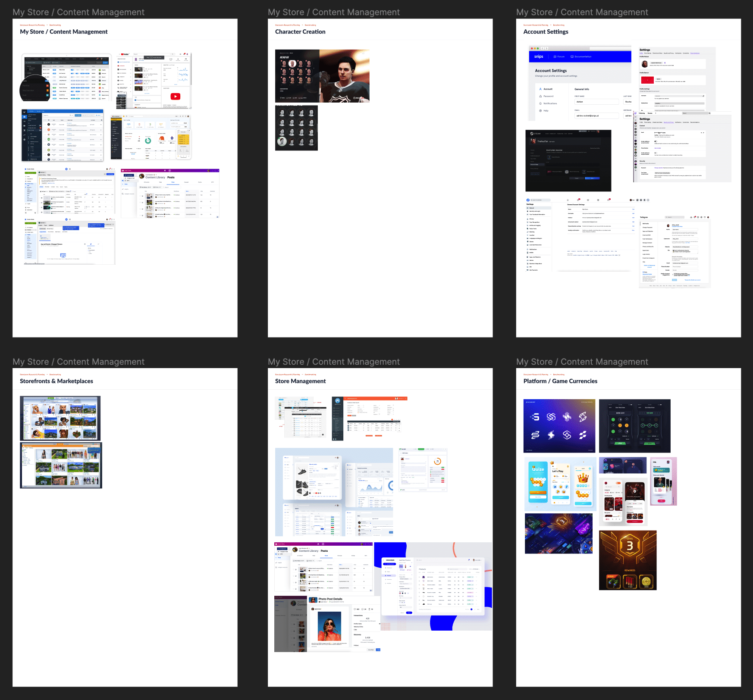753x700 pixels.
Task: Click the heart icon on Photo Post Details
Action: point(355,609)
